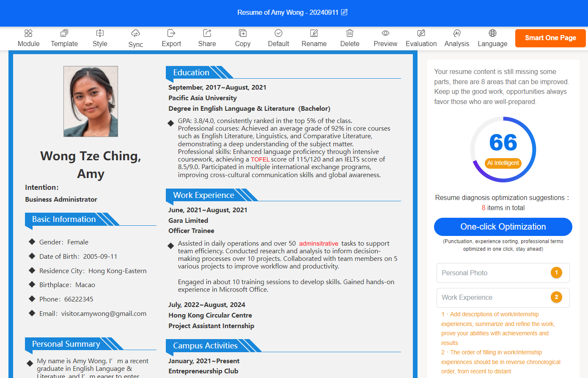
Task: Click the edit pencil next to resume title
Action: point(344,12)
